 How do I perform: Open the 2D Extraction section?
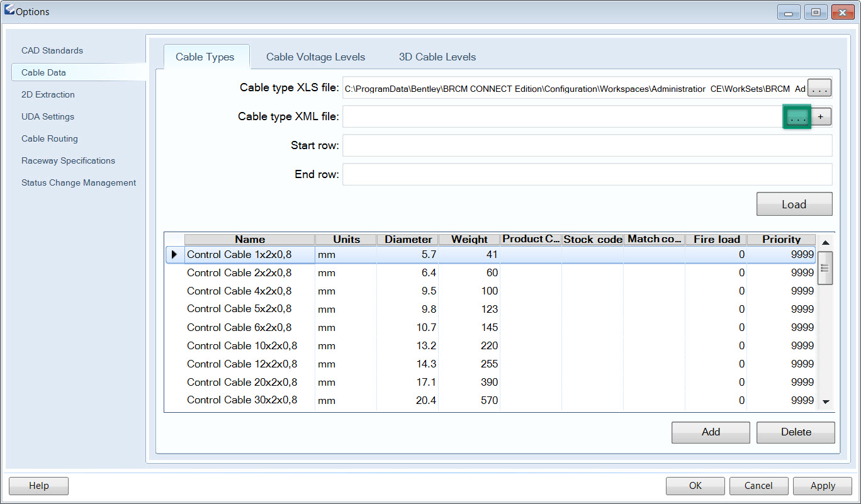click(48, 94)
